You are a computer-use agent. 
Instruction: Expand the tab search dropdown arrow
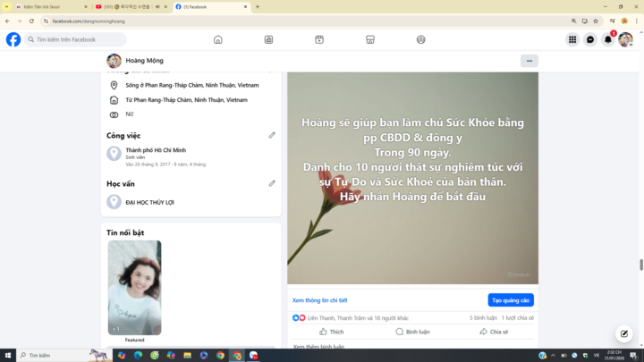point(6,7)
